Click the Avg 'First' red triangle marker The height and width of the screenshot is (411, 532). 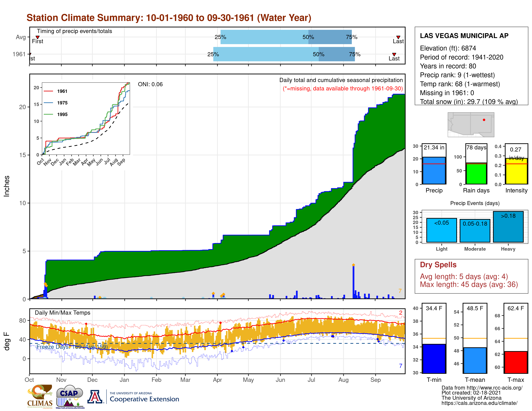(x=38, y=37)
